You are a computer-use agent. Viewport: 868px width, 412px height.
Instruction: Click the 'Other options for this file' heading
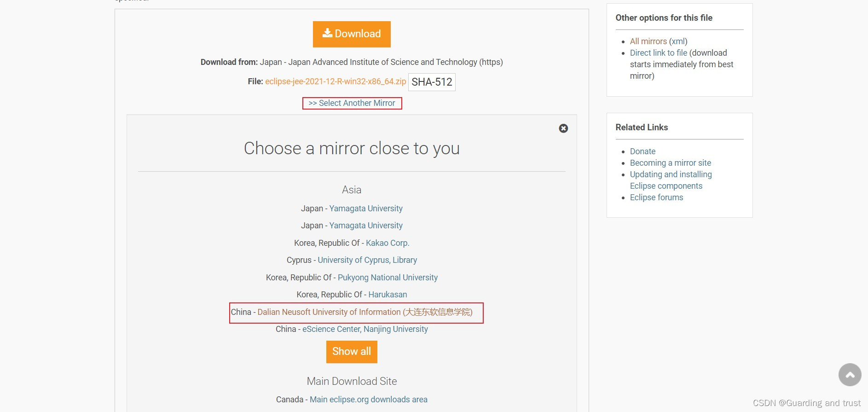coord(664,18)
